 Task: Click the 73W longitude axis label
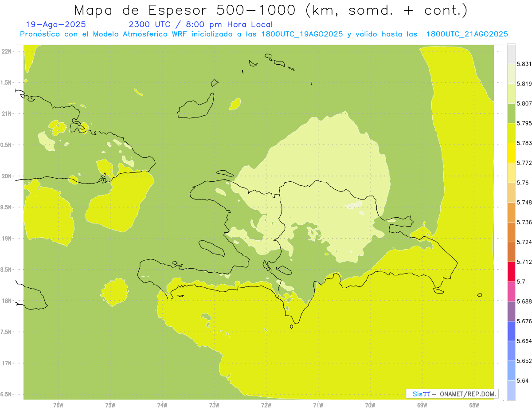[214, 405]
